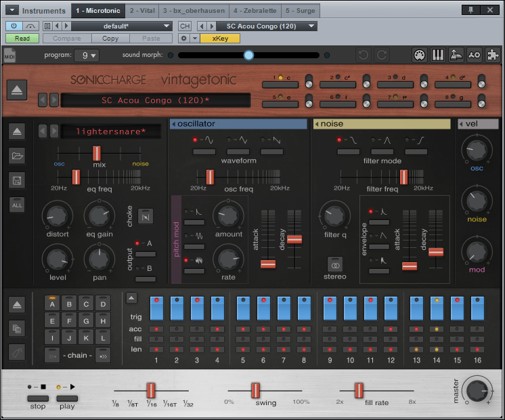Switch to the Vital instrument tab
The height and width of the screenshot is (420, 505).
click(142, 10)
